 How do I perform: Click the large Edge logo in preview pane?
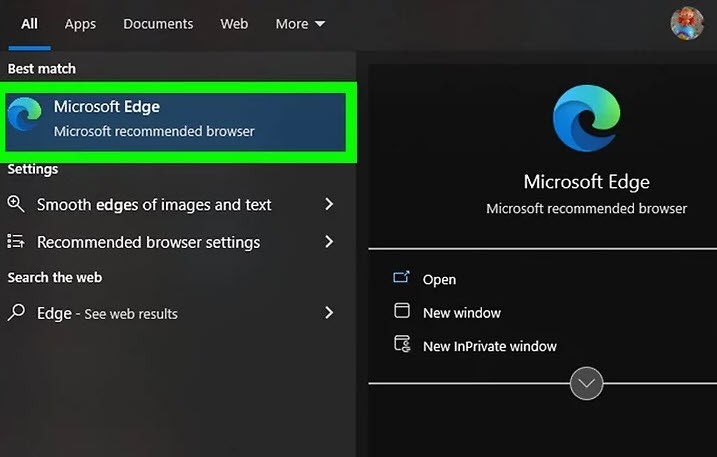[587, 118]
